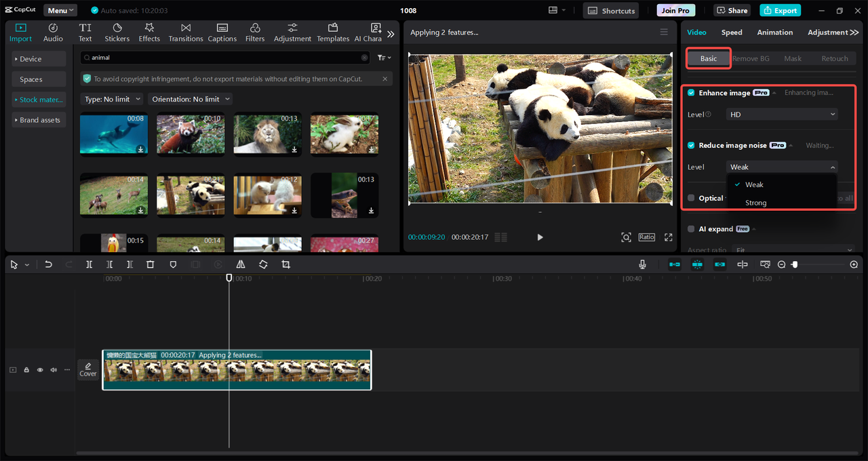Viewport: 868px width, 461px height.
Task: Enter full screen preview mode
Action: (x=669, y=237)
